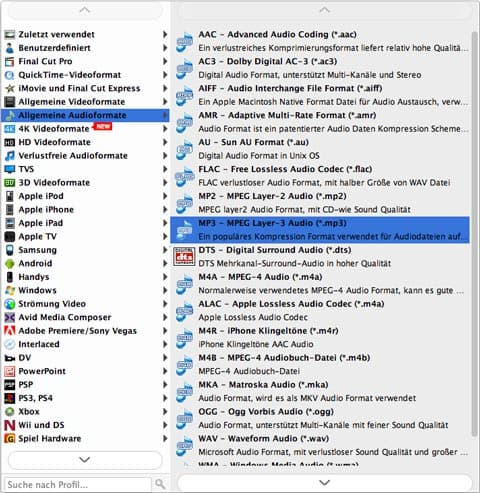Click the search magnifier icon
480x493 pixels.
click(x=160, y=484)
